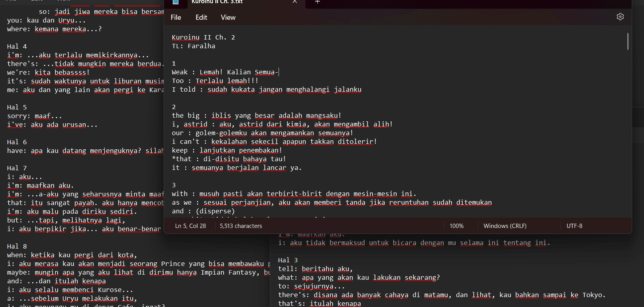Click the UTF-8 encoding indicator
This screenshot has height=307, width=644.
tap(574, 226)
